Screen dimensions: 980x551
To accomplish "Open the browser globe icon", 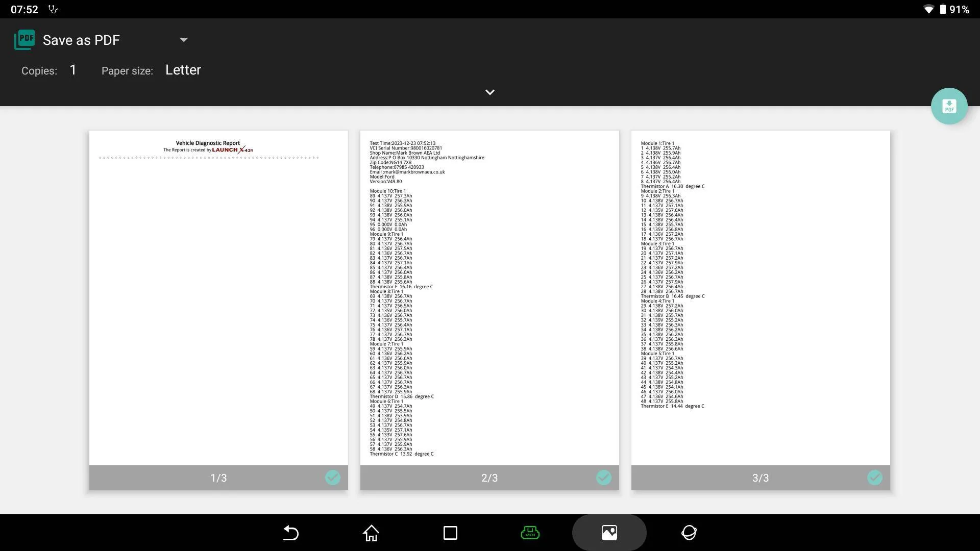I will click(x=689, y=533).
